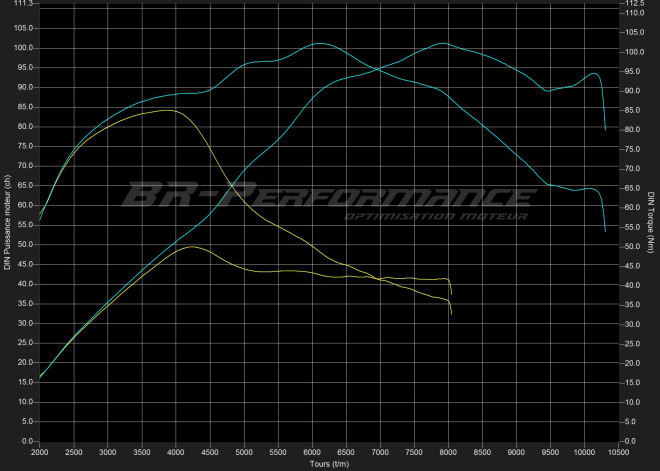660x471 pixels.
Task: Click the 8000 tick on the RPM axis
Action: 448,452
